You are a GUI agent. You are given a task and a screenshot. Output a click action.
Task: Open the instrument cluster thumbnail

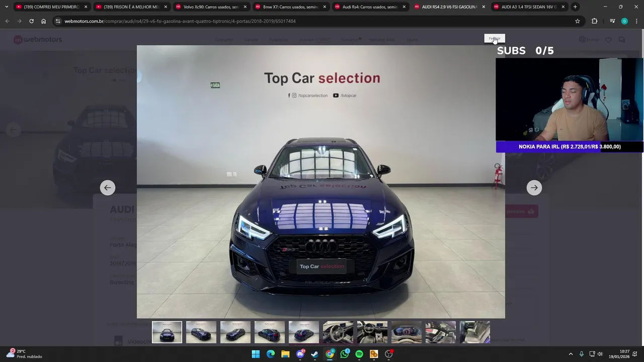(407, 332)
